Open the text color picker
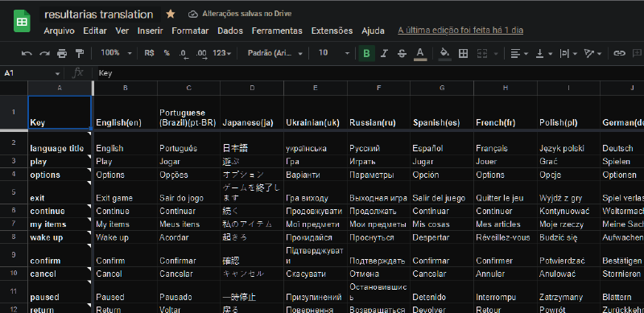Screen dimensions: 644x313 (419, 53)
